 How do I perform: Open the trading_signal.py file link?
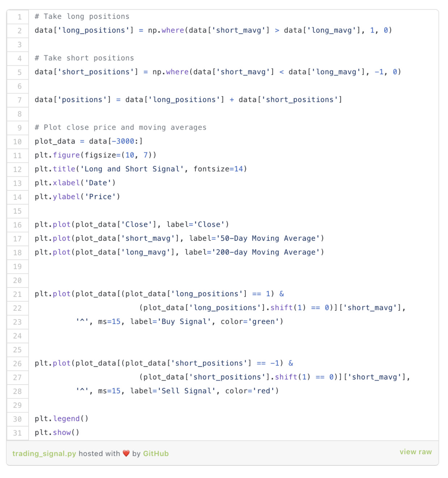44,453
